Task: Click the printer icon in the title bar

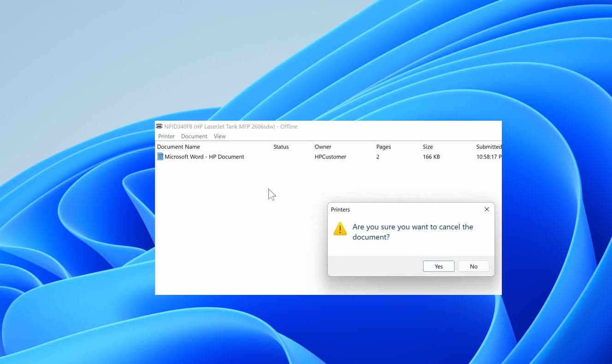Action: (x=159, y=126)
